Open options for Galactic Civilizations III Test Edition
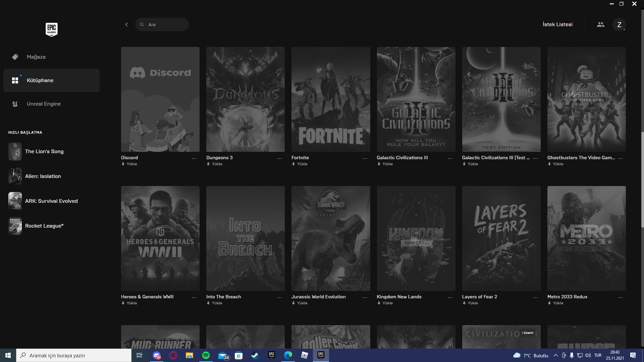The image size is (644, 362). tap(535, 158)
